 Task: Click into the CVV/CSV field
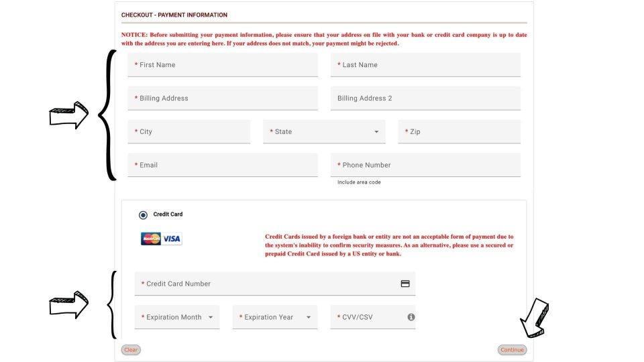click(x=373, y=317)
